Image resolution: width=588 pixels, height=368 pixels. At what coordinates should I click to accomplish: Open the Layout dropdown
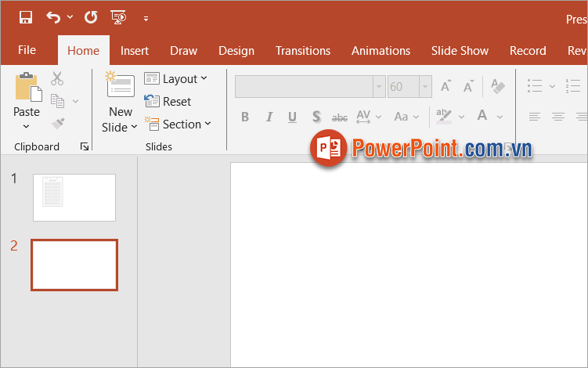click(x=176, y=78)
